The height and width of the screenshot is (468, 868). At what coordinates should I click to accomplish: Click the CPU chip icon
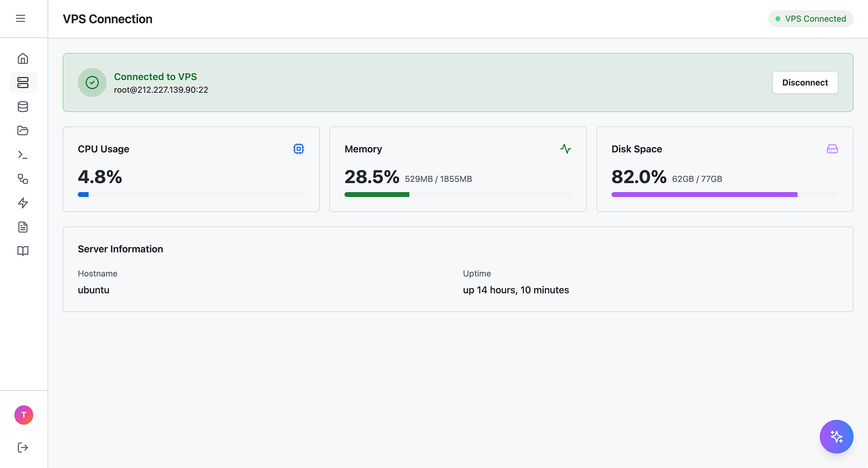coord(298,149)
